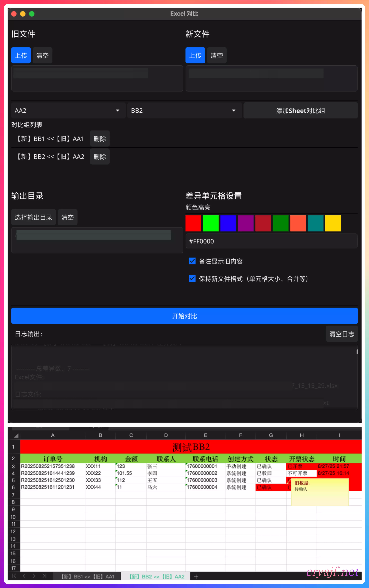Upload old file with 旧文件 上传 button
The width and height of the screenshot is (369, 588).
pos(21,55)
